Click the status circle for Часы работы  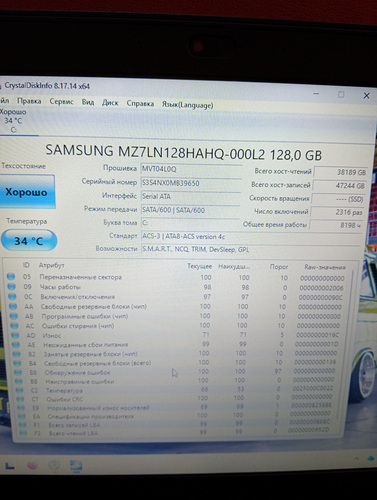(11, 286)
